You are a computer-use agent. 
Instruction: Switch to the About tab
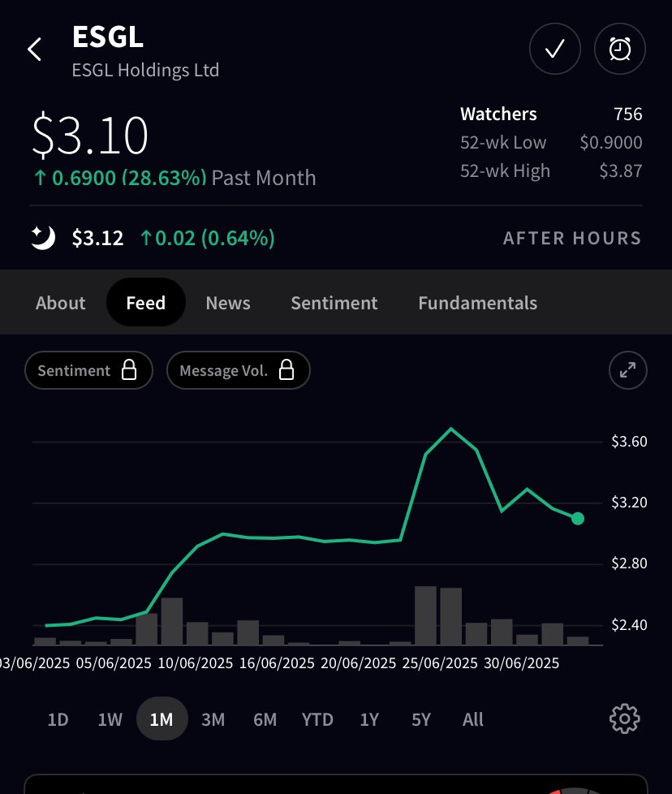[61, 303]
